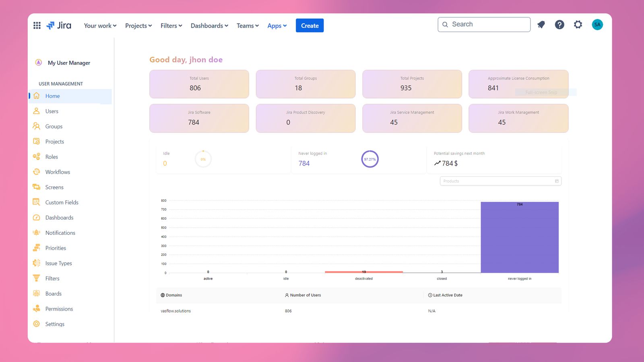Click the Total Projects 935 card
The image size is (644, 362).
coord(412,84)
